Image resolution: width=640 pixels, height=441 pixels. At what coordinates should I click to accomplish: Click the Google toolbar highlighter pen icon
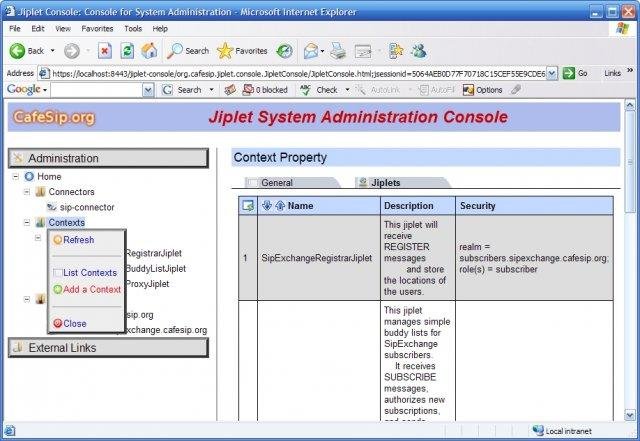[x=516, y=89]
